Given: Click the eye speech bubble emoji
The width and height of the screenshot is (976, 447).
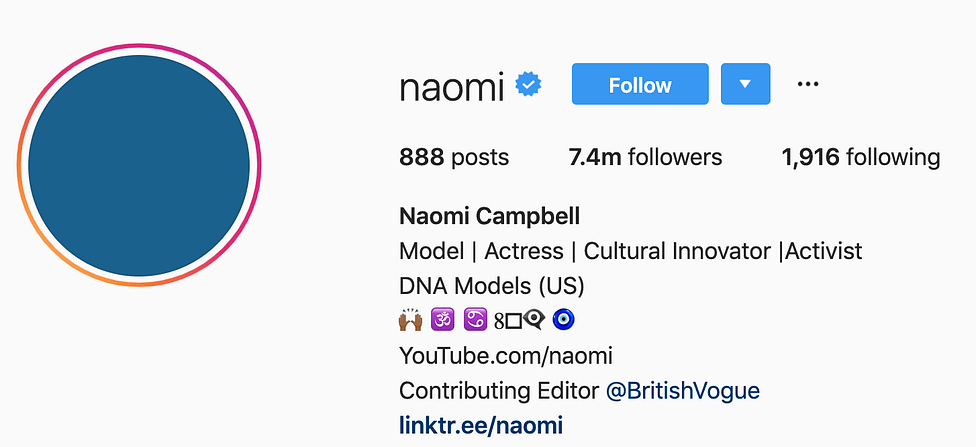Looking at the screenshot, I should tap(534, 320).
